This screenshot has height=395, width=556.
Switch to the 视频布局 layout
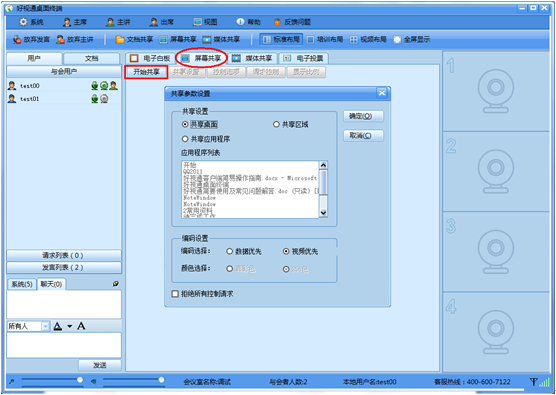(368, 39)
